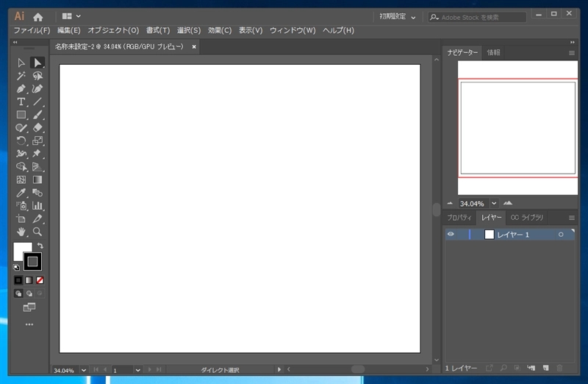Select the Perspective Grid tool
This screenshot has height=384, width=588.
click(x=37, y=167)
